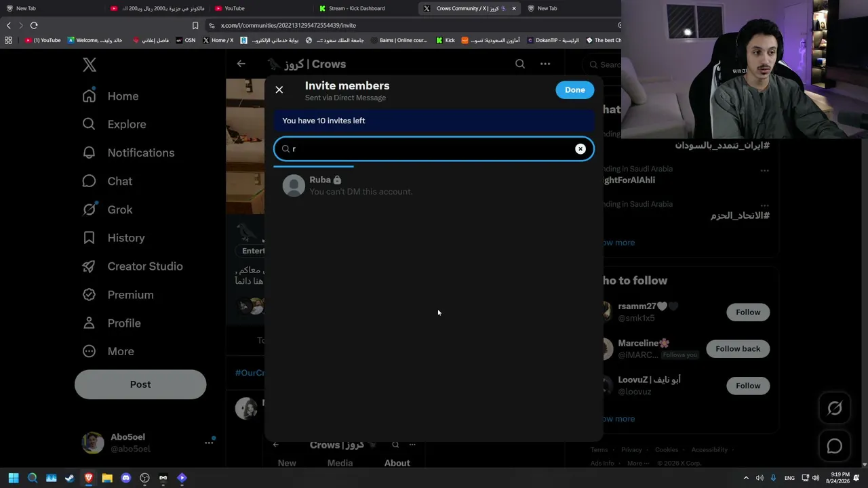Click the Chat bubble icon in sidebar
The width and height of the screenshot is (868, 488).
[89, 182]
